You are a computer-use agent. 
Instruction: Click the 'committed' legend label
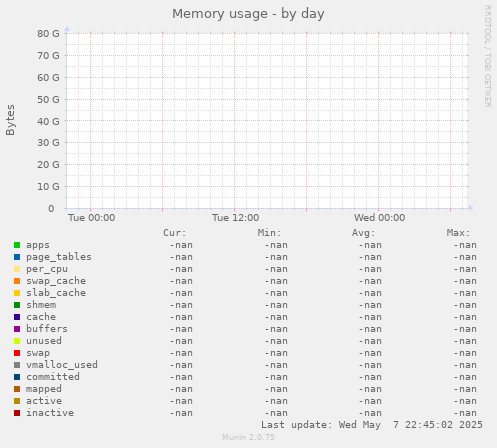(53, 377)
